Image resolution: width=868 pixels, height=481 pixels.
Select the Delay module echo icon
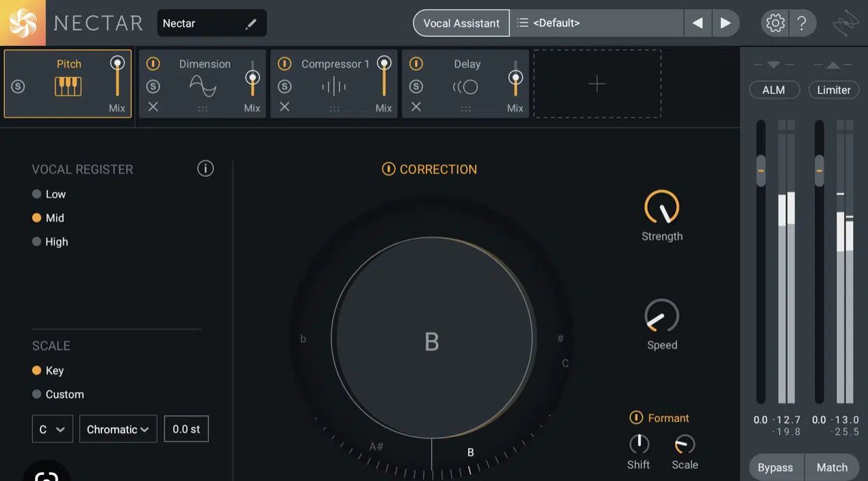tap(465, 87)
